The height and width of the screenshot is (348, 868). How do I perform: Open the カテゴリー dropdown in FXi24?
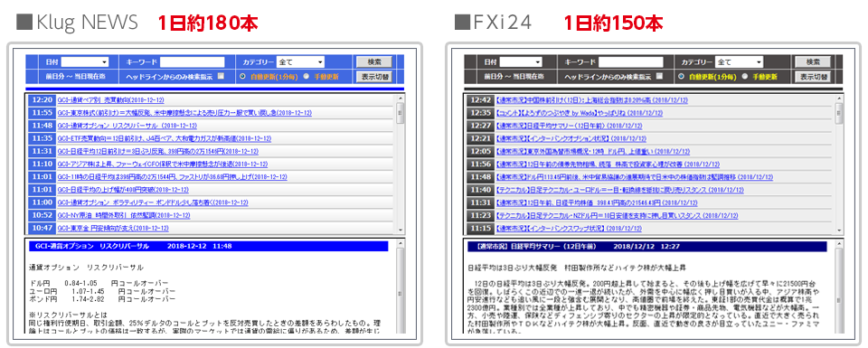[x=739, y=62]
